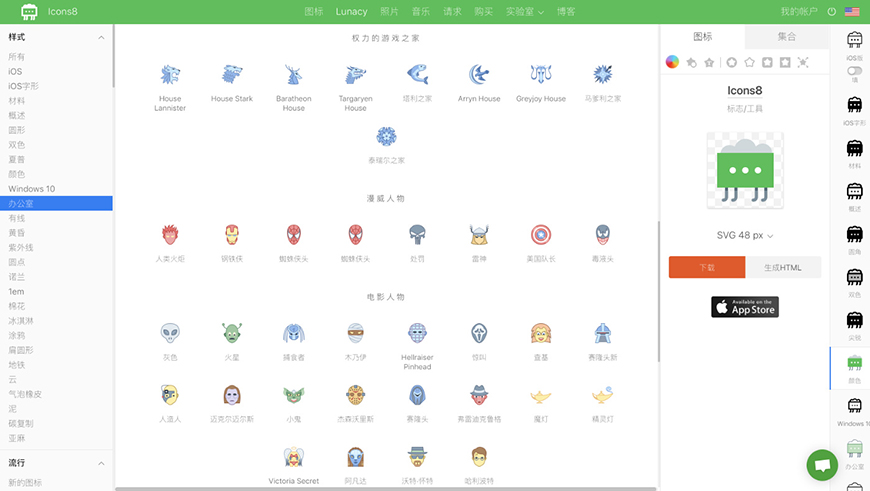Select the iOS字形 sidebar style
This screenshot has height=491, width=870.
coord(23,86)
